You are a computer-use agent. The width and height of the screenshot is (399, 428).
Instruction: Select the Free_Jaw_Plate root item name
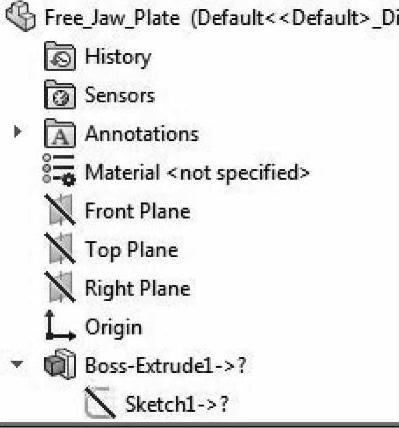coord(112,18)
